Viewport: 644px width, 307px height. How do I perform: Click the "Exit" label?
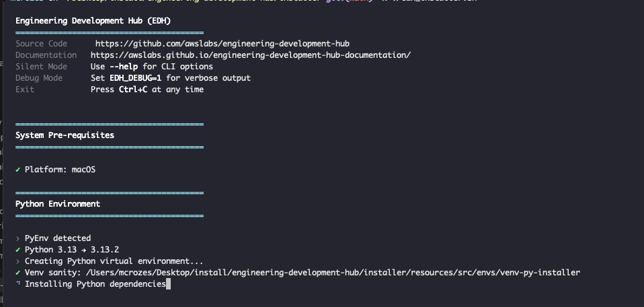click(x=25, y=90)
